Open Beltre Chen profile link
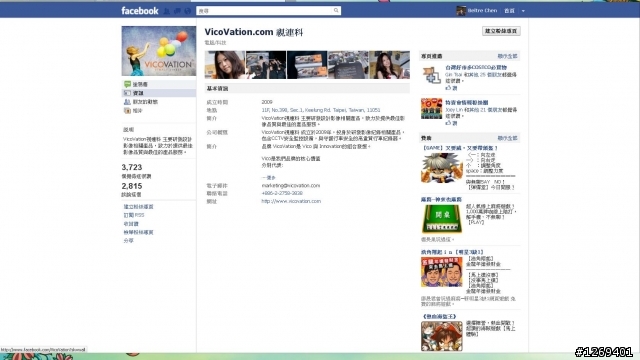This screenshot has height=360, width=640. [x=482, y=11]
